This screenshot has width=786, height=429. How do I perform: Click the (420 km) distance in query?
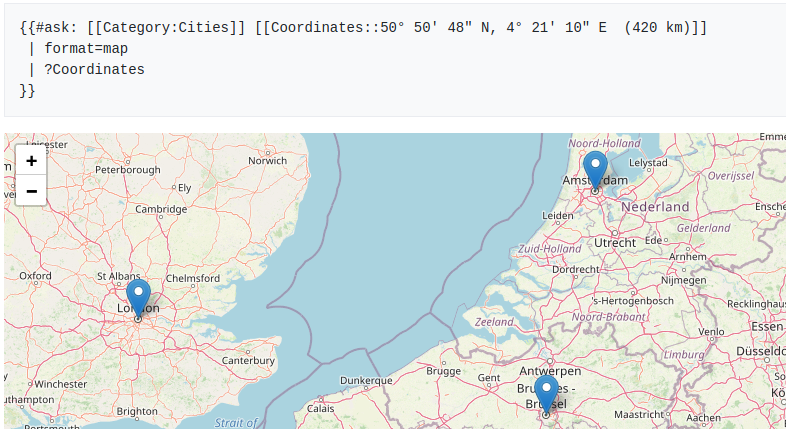(658, 27)
